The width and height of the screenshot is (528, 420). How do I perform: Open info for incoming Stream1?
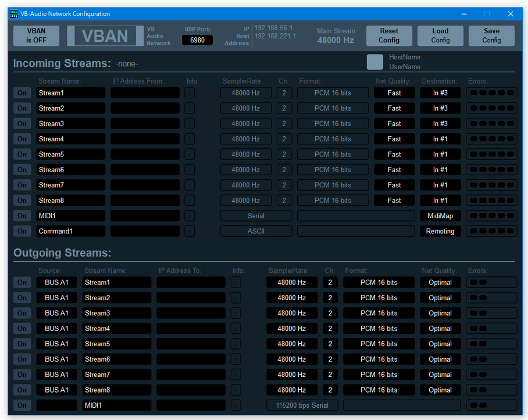tap(190, 93)
